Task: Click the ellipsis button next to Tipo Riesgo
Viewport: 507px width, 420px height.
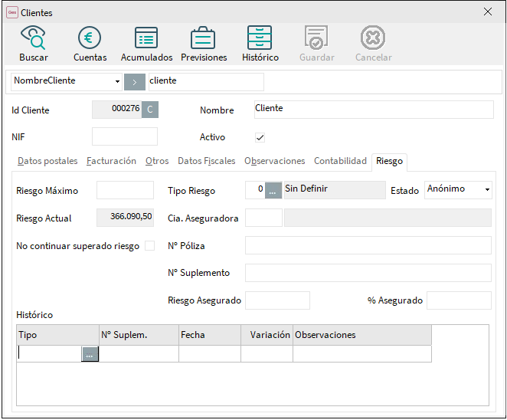Action: pos(273,190)
